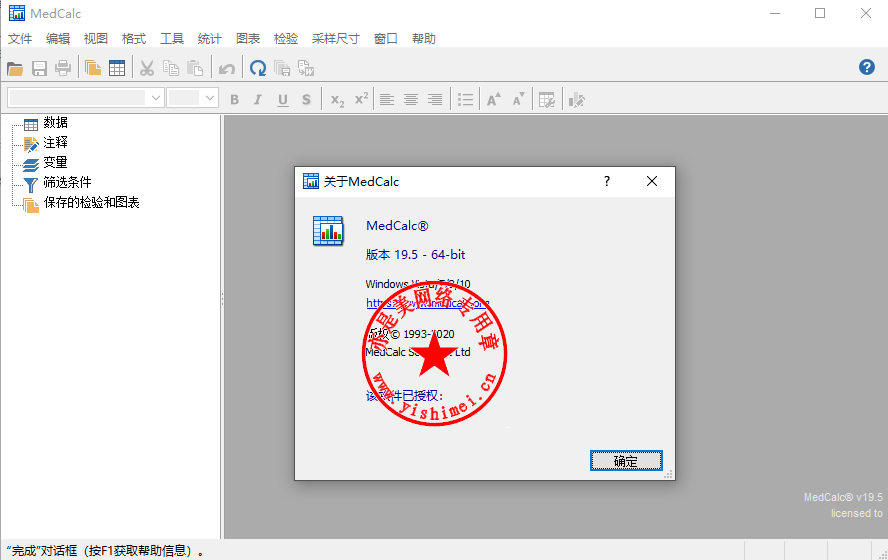Save using the floppy disk icon
Screen dimensions: 888x560
pos(39,69)
